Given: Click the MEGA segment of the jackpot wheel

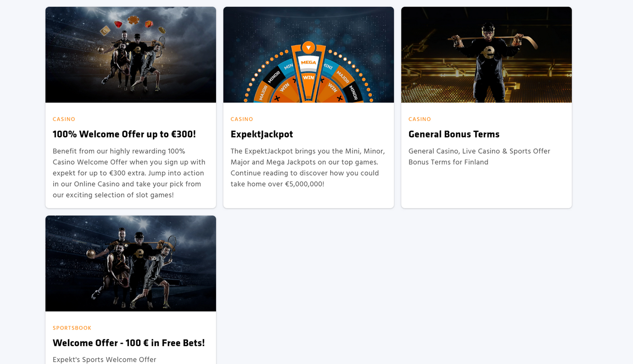Looking at the screenshot, I should coord(308,62).
